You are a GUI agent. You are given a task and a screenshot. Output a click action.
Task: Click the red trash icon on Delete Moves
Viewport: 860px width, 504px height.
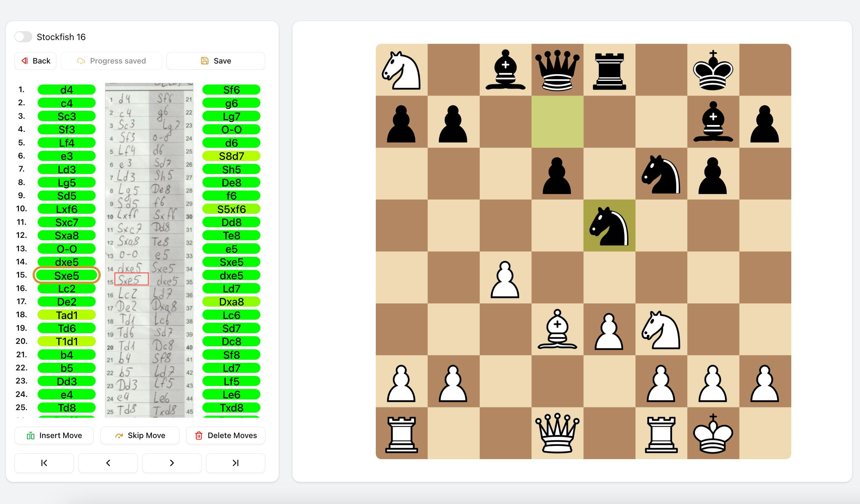[199, 435]
